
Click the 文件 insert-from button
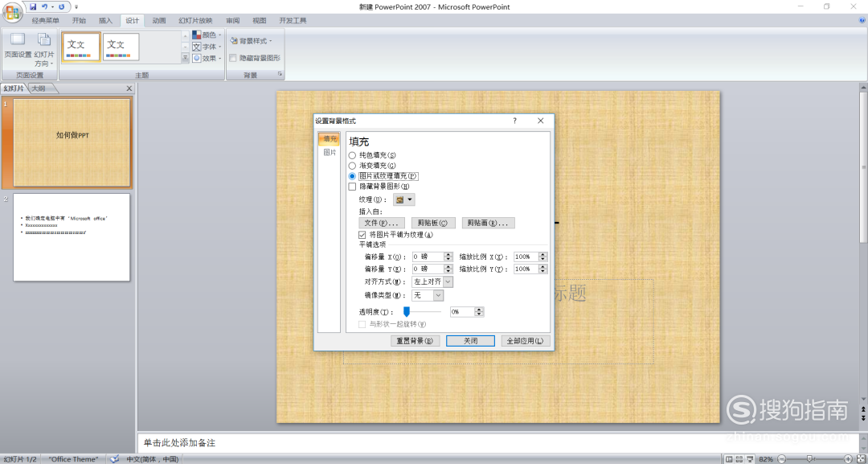tap(382, 223)
